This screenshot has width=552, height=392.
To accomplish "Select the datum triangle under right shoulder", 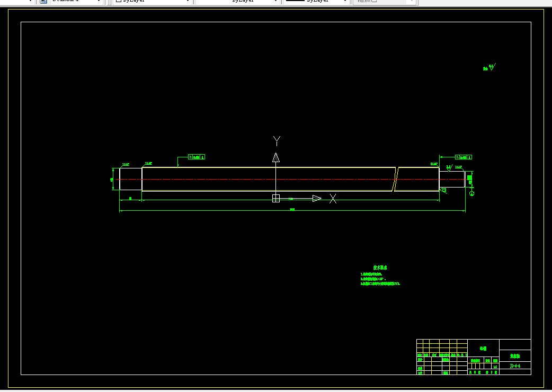I will click(443, 190).
